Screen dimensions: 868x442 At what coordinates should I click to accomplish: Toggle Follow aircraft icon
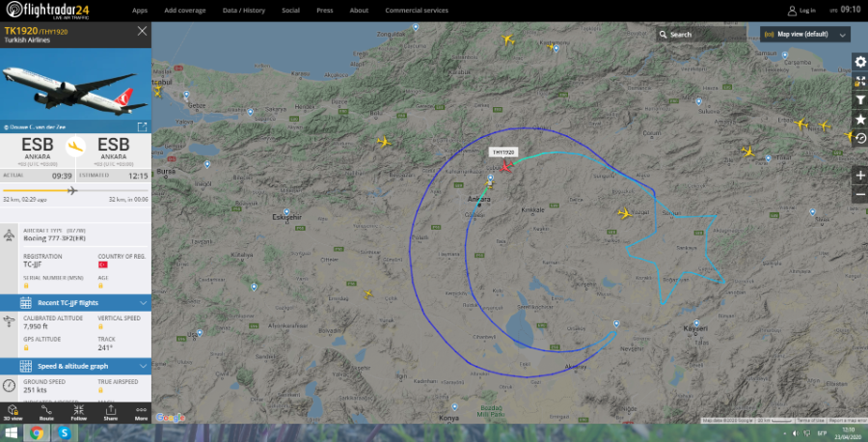79,412
